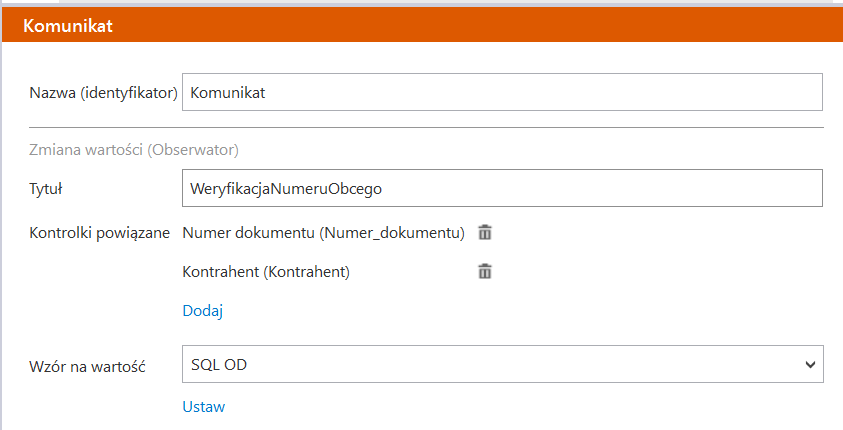Click the WeryfikacjaNumeruObcego text in the title field
This screenshot has width=843, height=430.
[x=287, y=188]
